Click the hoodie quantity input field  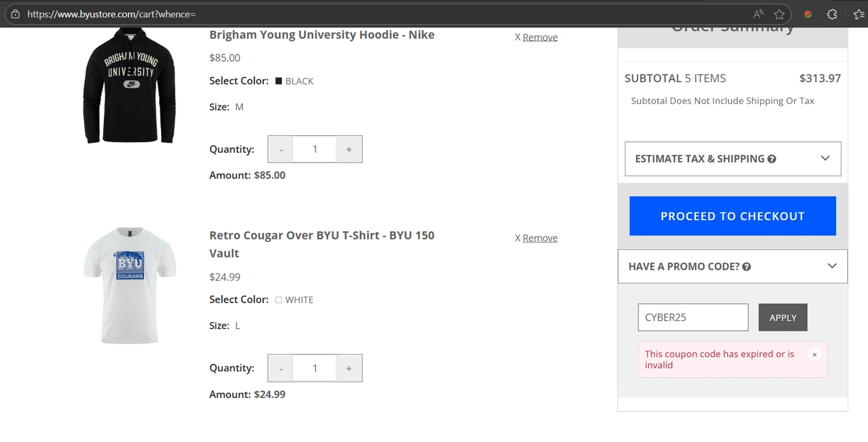(315, 149)
